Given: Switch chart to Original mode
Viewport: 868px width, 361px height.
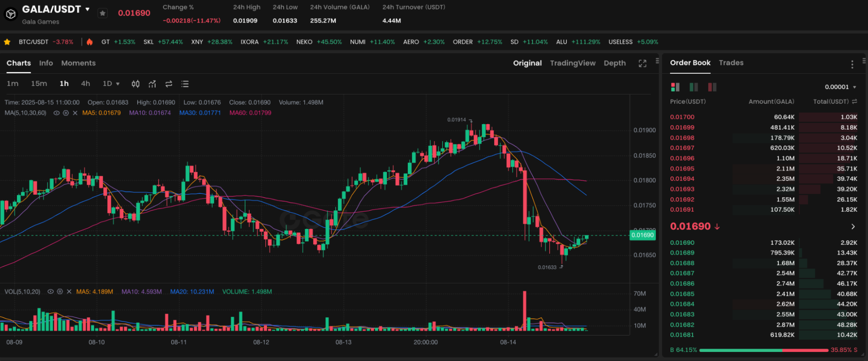Looking at the screenshot, I should 527,63.
